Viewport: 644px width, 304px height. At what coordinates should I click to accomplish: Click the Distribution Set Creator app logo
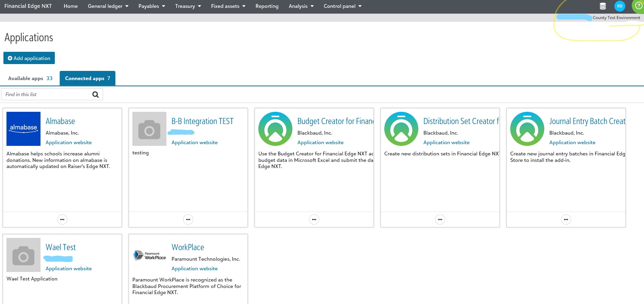(401, 129)
